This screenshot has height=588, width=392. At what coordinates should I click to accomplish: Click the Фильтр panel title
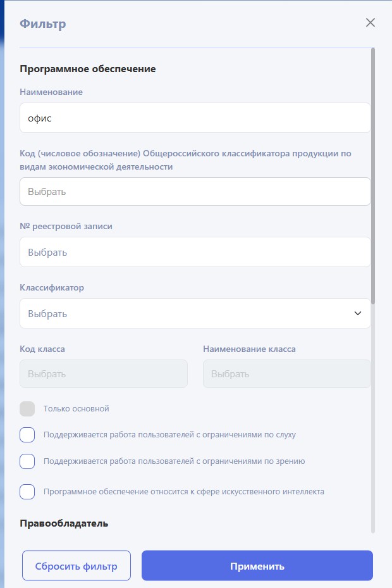click(x=43, y=23)
